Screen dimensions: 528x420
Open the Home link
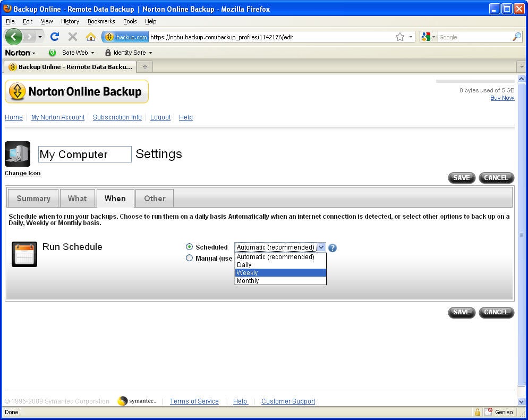tap(14, 117)
